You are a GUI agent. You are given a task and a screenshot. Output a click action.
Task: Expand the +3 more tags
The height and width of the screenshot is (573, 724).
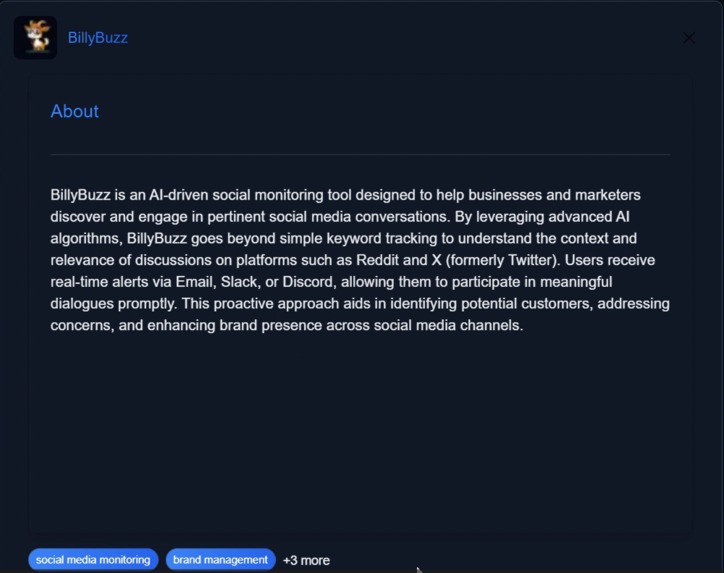coord(306,560)
